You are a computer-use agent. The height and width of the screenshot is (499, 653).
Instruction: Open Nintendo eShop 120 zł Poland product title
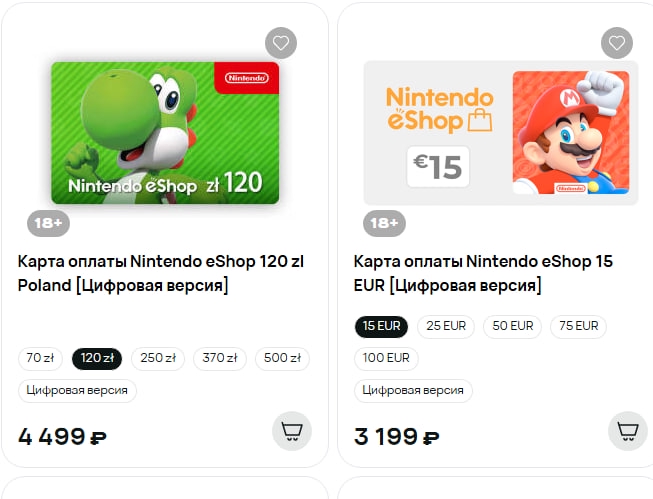(161, 273)
